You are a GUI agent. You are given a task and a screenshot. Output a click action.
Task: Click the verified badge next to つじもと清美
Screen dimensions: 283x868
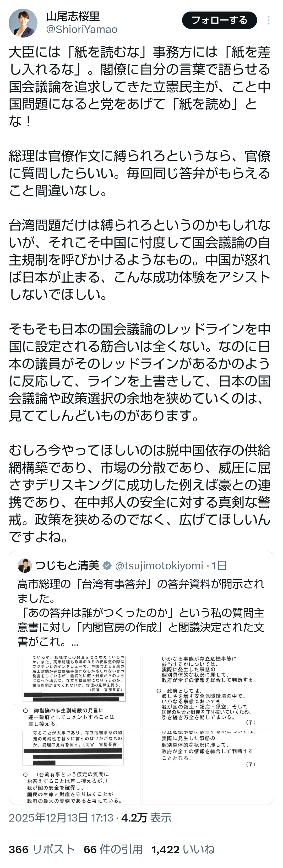[x=107, y=565]
